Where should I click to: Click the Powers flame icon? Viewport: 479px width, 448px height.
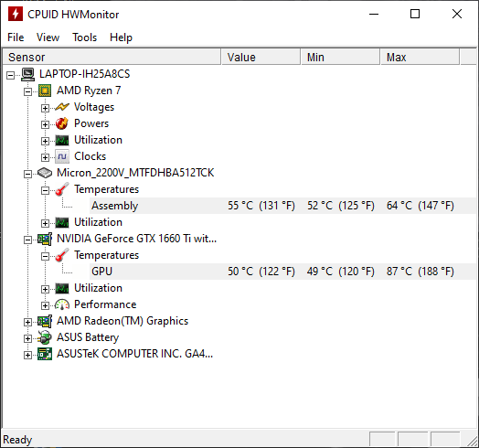tap(62, 123)
